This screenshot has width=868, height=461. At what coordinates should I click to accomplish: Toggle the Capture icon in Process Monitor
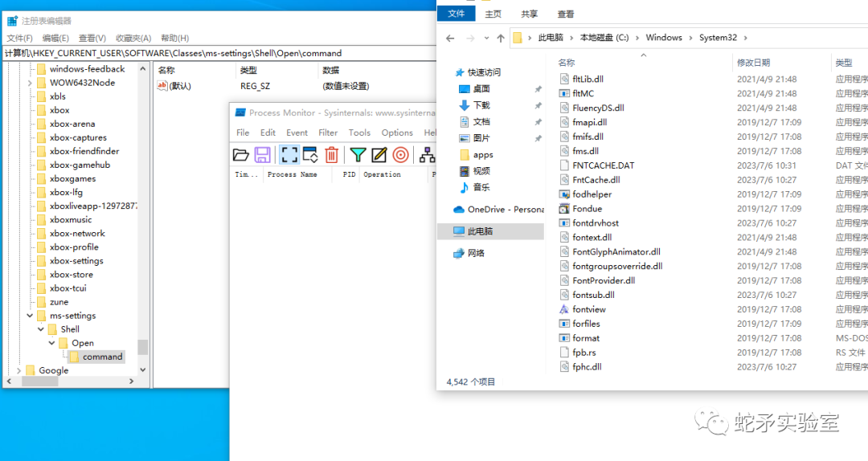[x=289, y=155]
